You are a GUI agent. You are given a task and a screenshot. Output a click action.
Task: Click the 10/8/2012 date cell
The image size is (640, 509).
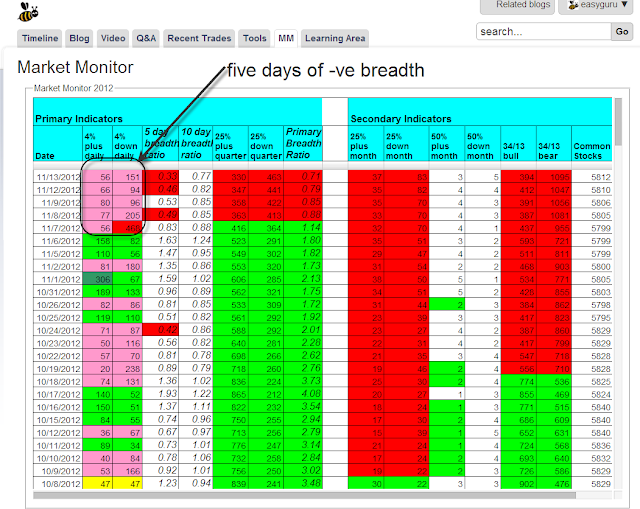58,484
